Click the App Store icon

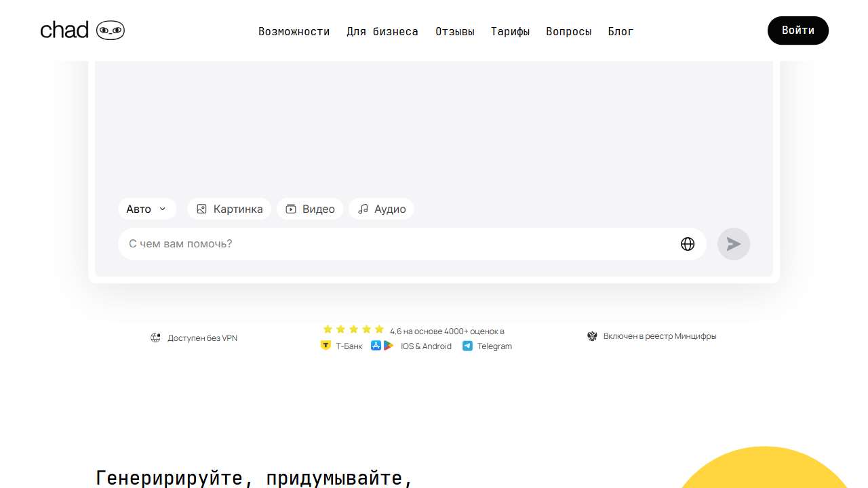(376, 346)
